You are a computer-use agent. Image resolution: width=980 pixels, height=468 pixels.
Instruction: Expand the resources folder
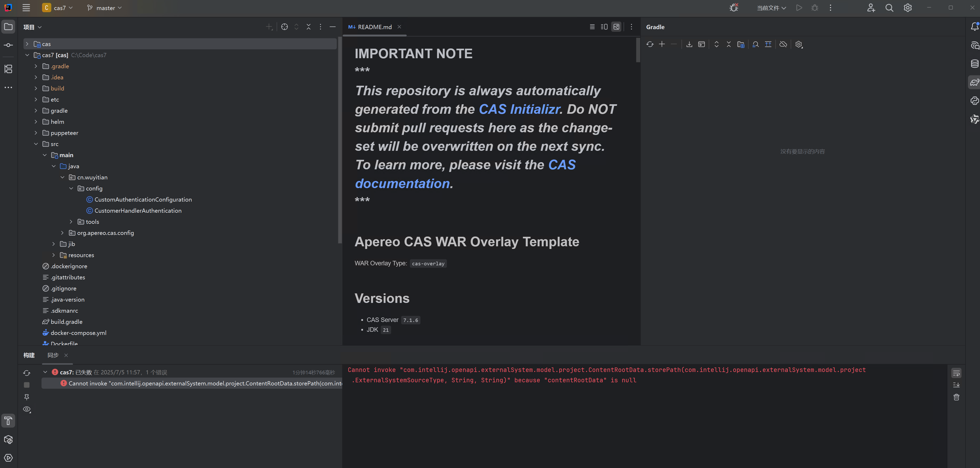coord(54,255)
